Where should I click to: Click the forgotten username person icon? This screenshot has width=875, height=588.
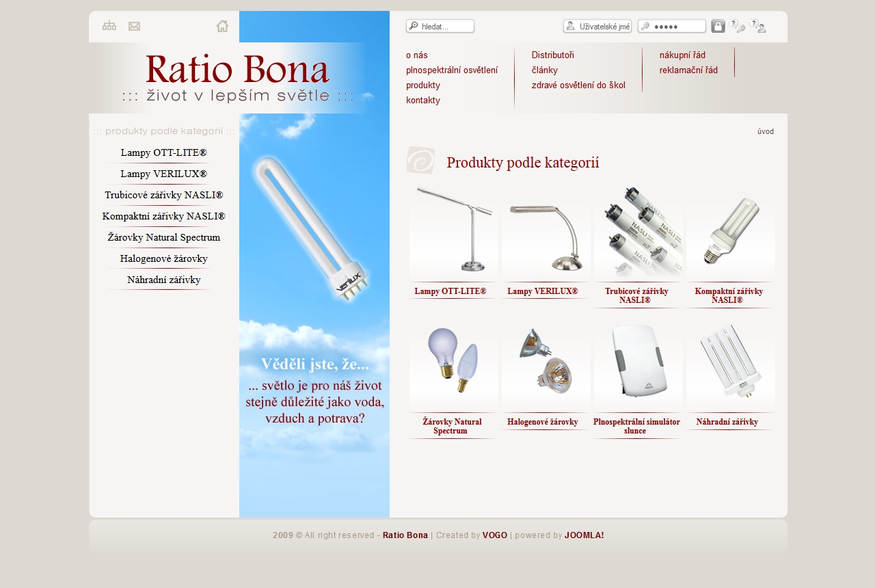click(x=757, y=26)
